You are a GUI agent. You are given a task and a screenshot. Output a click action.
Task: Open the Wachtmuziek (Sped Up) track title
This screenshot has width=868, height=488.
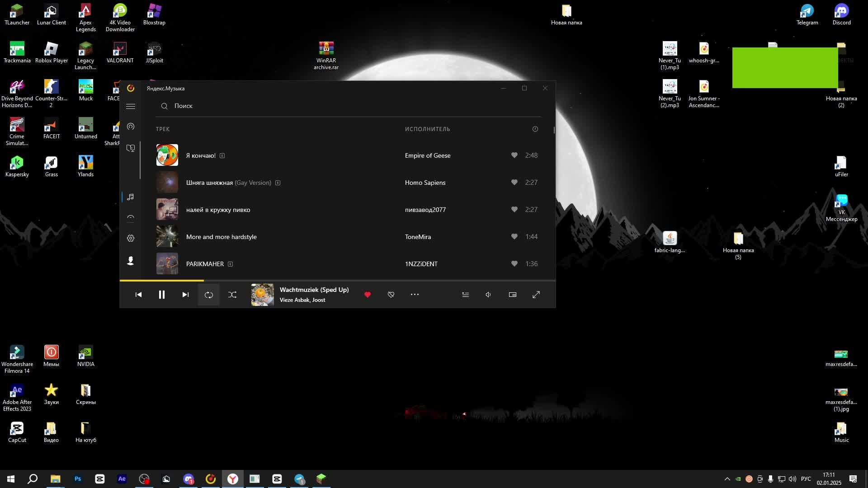[x=314, y=290]
